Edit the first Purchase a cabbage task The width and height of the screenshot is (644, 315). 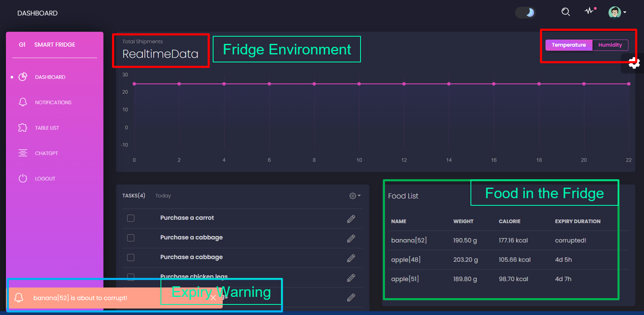(x=351, y=238)
